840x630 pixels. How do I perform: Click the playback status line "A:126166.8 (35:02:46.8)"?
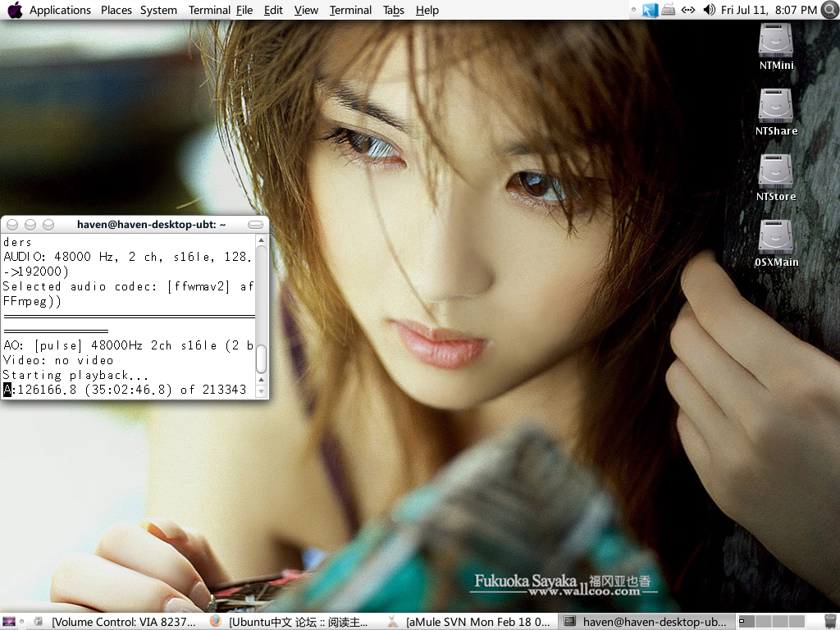(x=125, y=390)
